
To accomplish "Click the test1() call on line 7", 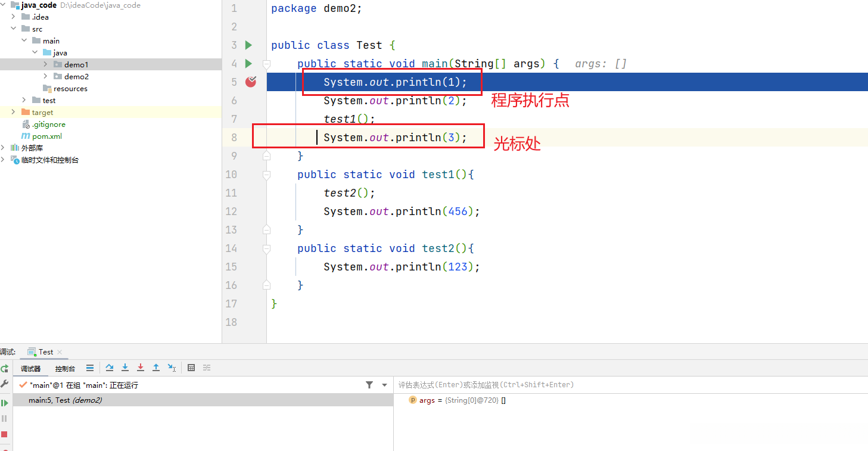I will pyautogui.click(x=350, y=119).
